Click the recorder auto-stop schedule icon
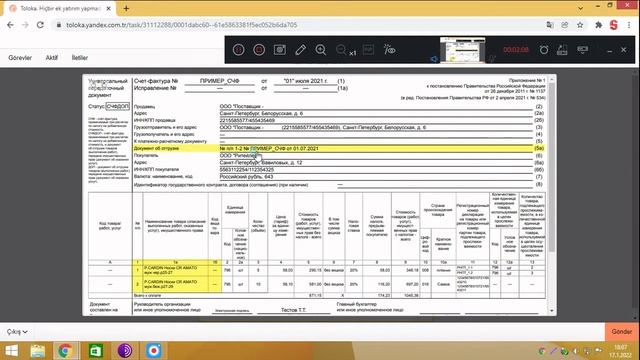This screenshot has width=640, height=360. pos(562,50)
